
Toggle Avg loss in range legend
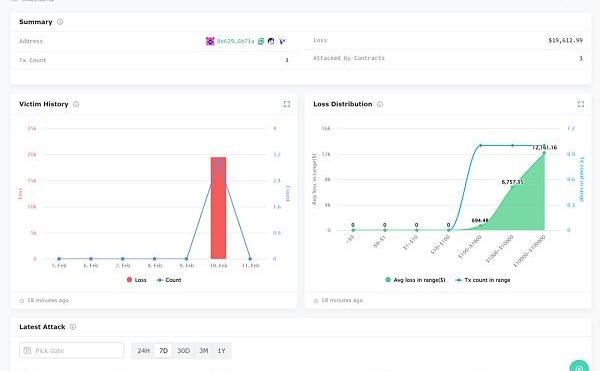click(x=415, y=280)
